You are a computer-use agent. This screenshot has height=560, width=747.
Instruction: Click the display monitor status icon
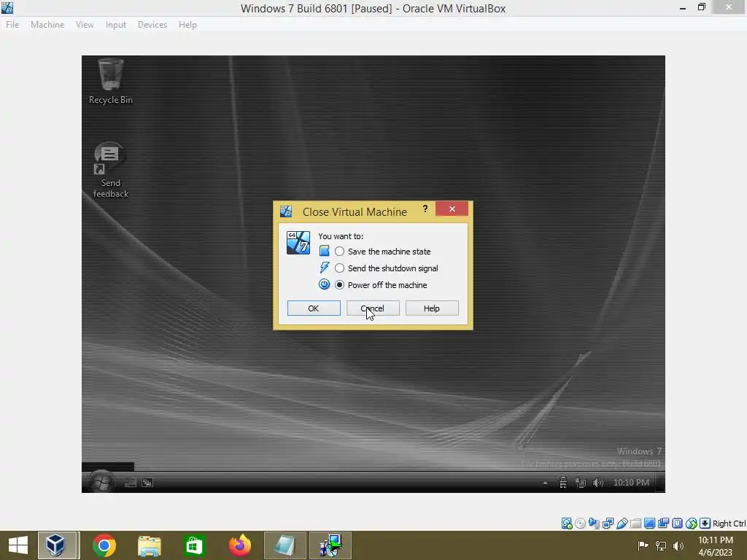point(649,524)
